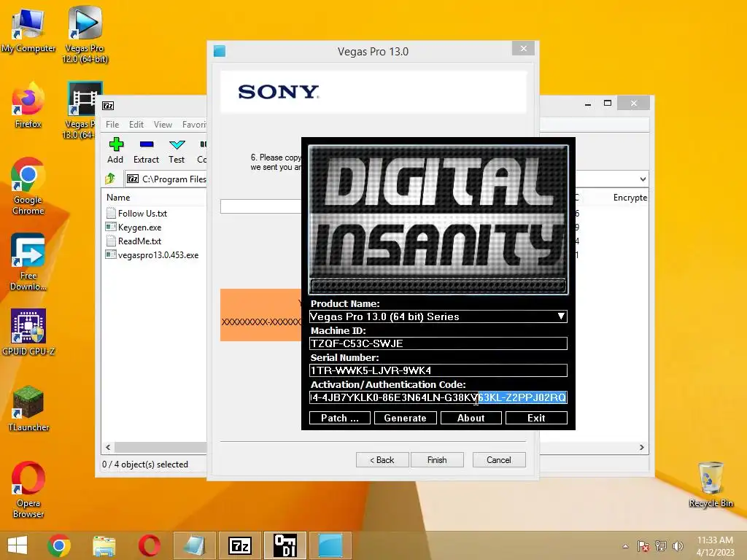Switch to the DI keygen taskbar item
The height and width of the screenshot is (560, 747).
285,545
